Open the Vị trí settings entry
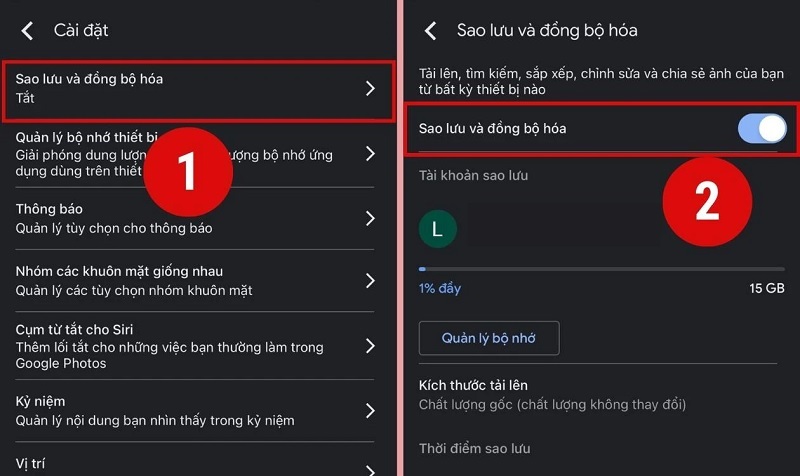Image resolution: width=800 pixels, height=476 pixels. pos(195,463)
